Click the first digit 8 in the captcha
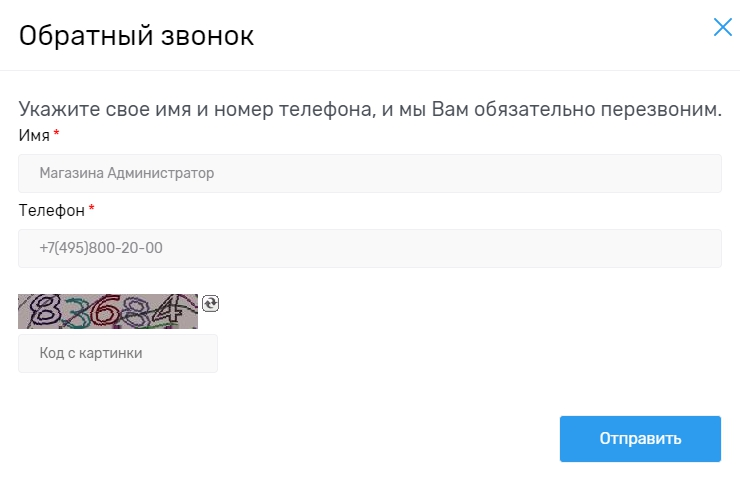 pos(43,312)
